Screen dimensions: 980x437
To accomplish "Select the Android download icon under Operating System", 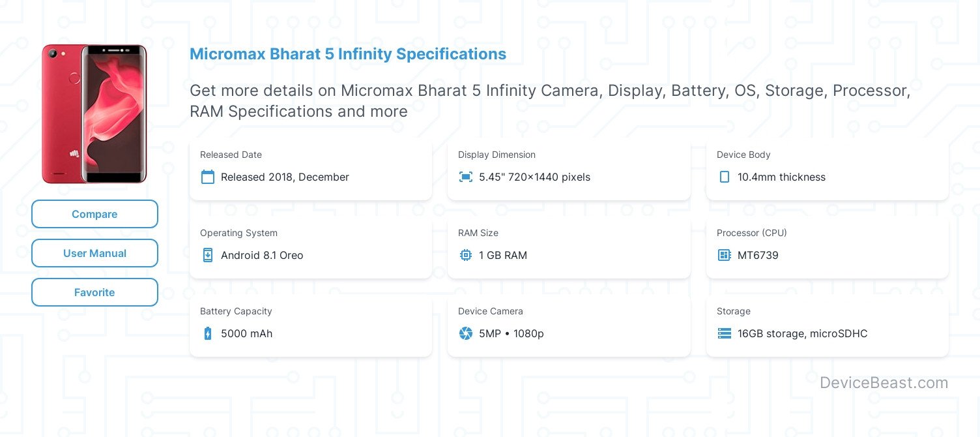I will click(x=207, y=255).
